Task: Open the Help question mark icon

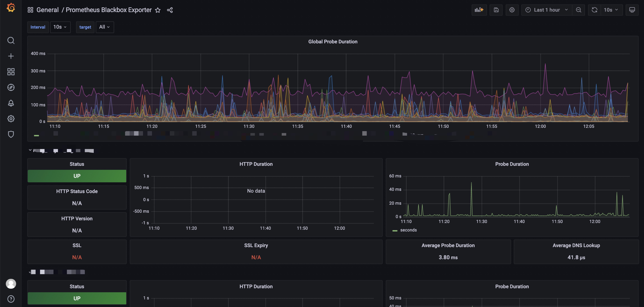Action: click(11, 299)
